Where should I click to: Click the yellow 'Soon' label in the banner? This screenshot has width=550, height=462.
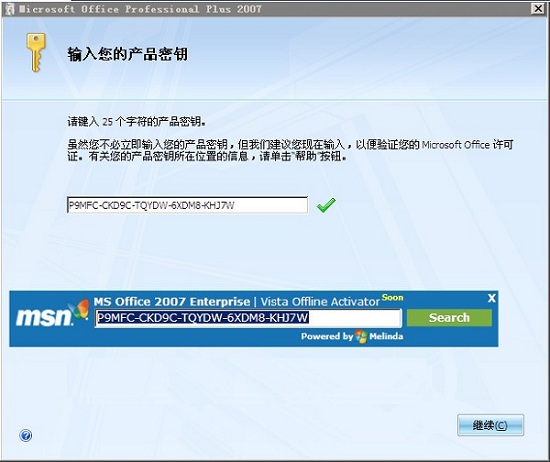pyautogui.click(x=393, y=297)
